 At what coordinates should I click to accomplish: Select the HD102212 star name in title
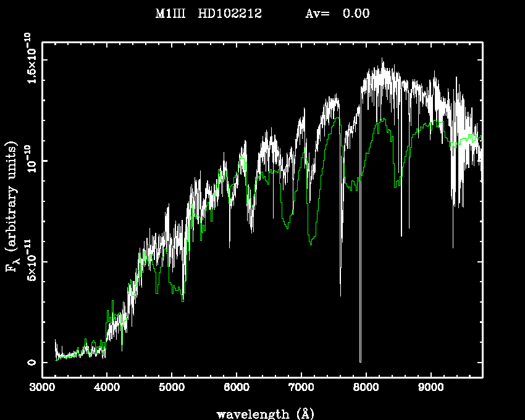coord(230,14)
